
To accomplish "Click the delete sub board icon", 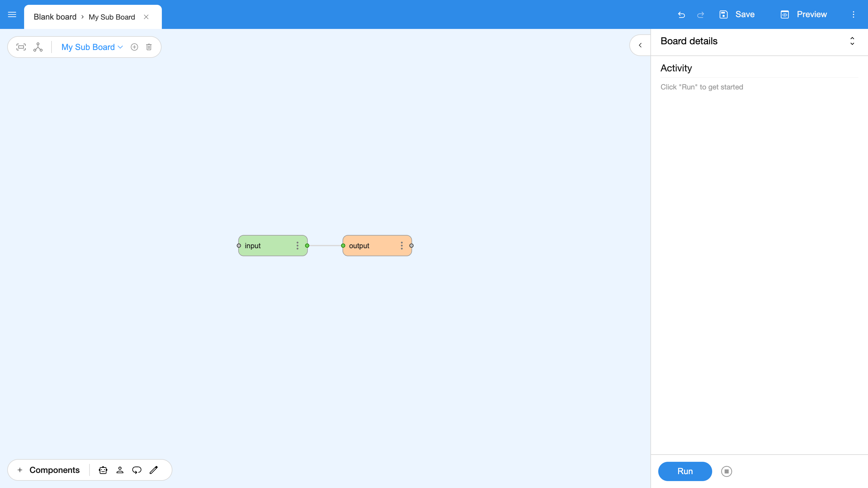I will tap(149, 47).
